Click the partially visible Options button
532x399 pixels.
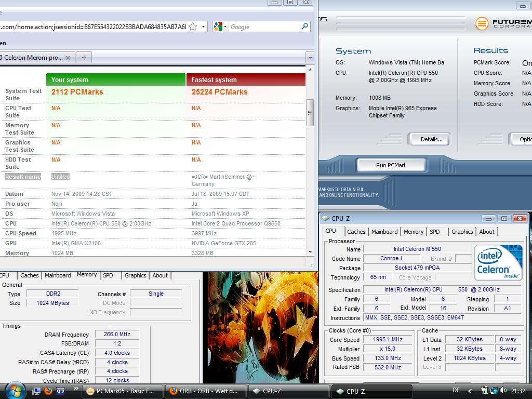pyautogui.click(x=522, y=139)
